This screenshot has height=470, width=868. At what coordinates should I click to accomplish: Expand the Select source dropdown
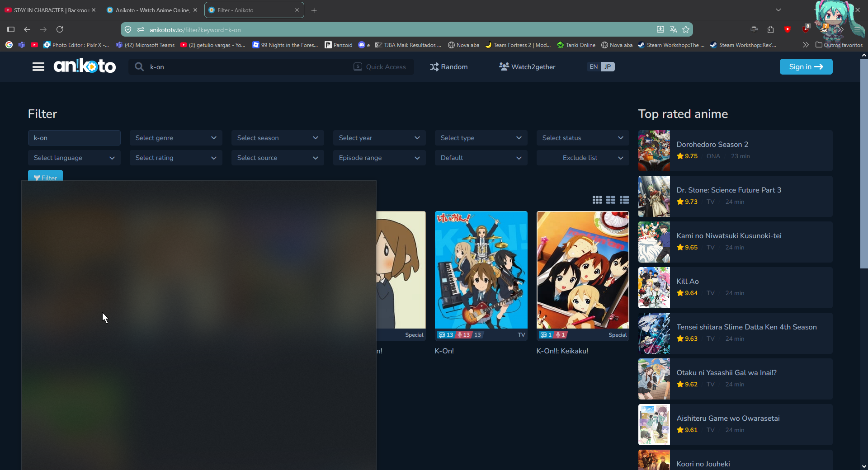[x=278, y=158]
